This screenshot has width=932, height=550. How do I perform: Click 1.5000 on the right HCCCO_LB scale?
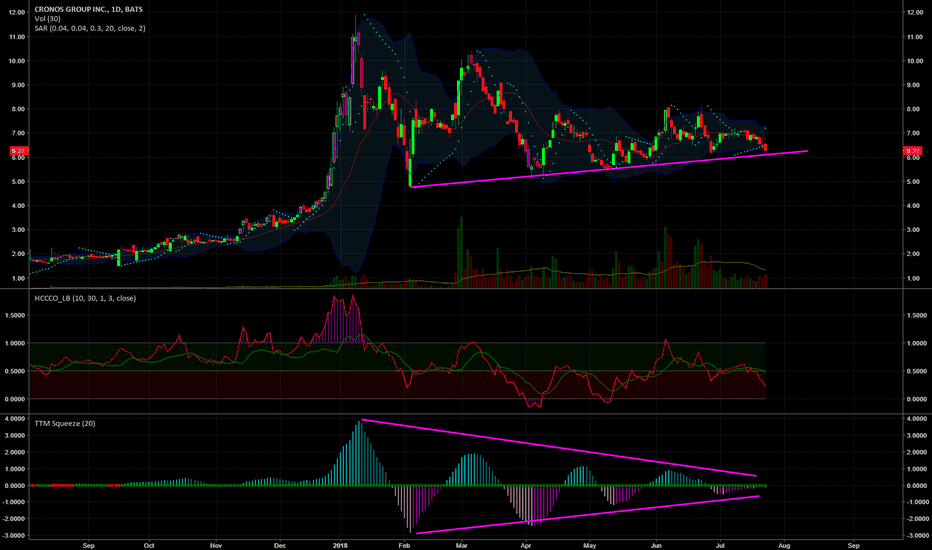[x=918, y=316]
